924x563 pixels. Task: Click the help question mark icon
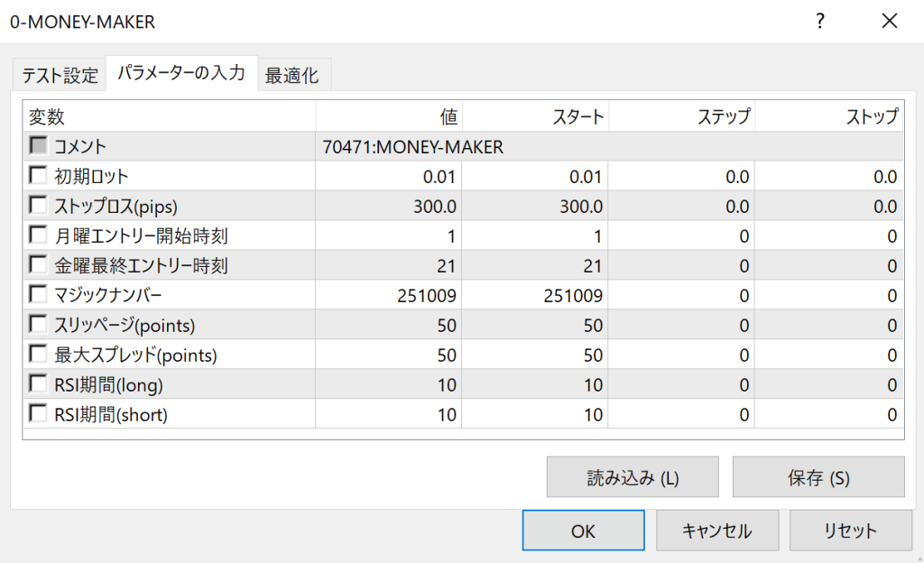click(x=820, y=22)
